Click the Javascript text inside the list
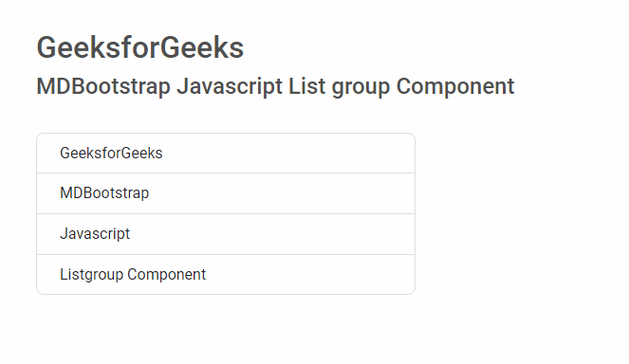629x364 pixels. click(x=95, y=234)
